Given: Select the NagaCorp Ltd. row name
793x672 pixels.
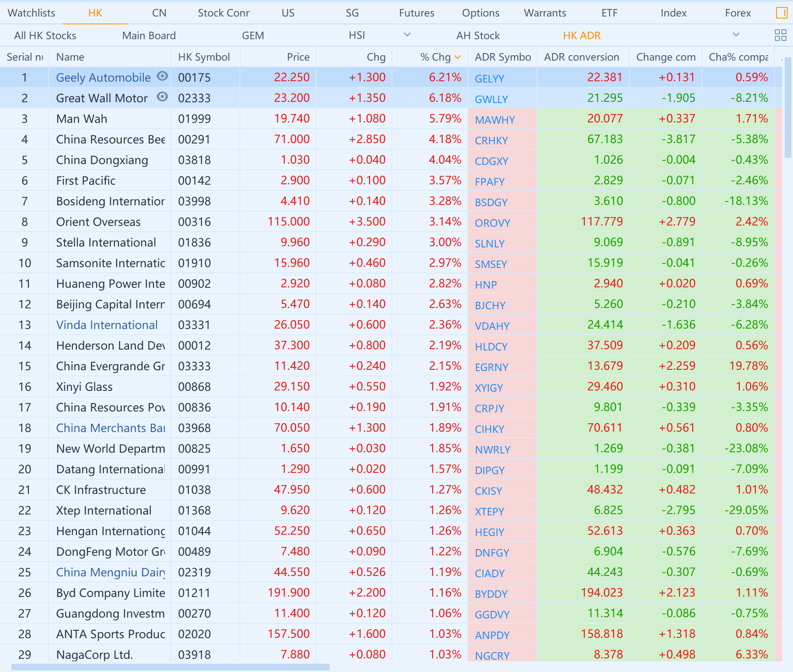Looking at the screenshot, I should (x=94, y=655).
